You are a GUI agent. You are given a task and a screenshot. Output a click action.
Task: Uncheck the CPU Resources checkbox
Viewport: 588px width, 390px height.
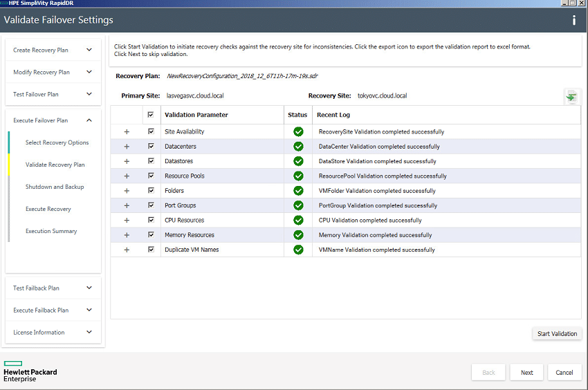click(x=151, y=220)
